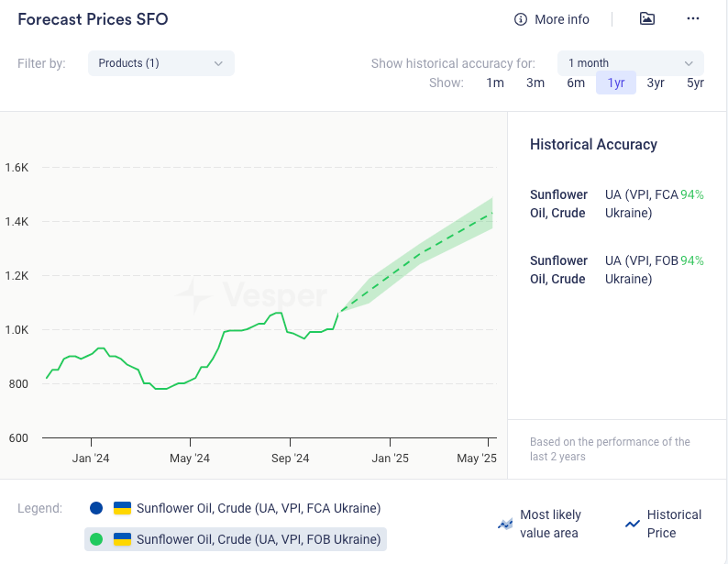728x564 pixels.
Task: Click the More info circle icon
Action: [x=521, y=19]
